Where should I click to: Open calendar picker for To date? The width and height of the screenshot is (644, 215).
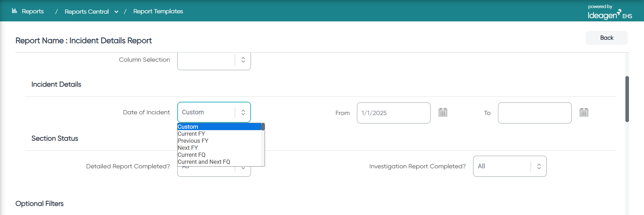point(584,112)
